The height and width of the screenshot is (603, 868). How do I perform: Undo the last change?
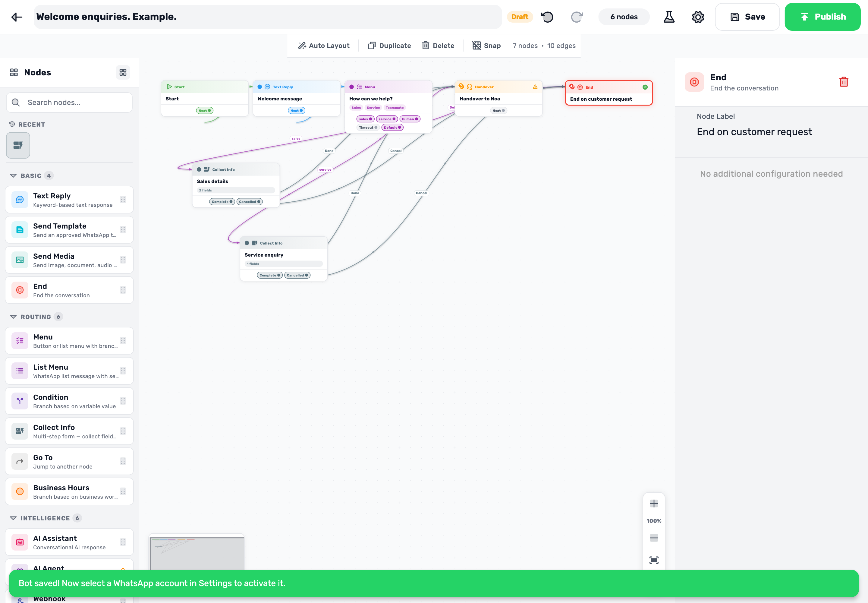547,17
